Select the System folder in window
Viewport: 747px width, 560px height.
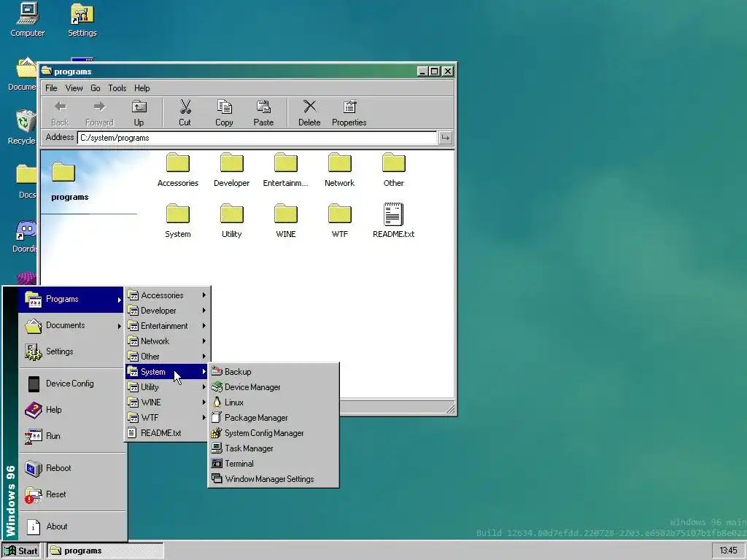[178, 221]
